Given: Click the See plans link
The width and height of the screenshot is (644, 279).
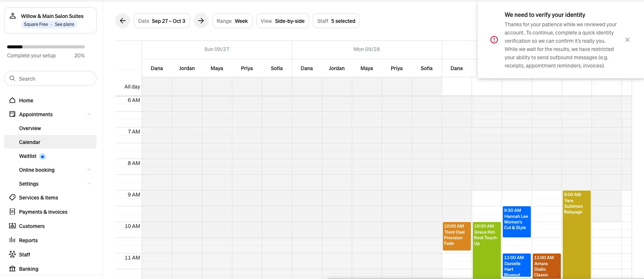Looking at the screenshot, I should coord(64,24).
